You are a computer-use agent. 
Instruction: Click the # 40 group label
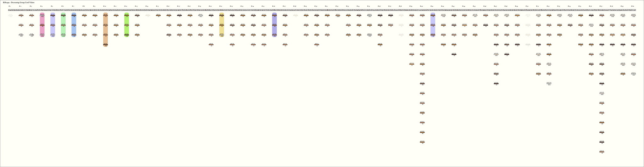pyautogui.click(x=422, y=6)
